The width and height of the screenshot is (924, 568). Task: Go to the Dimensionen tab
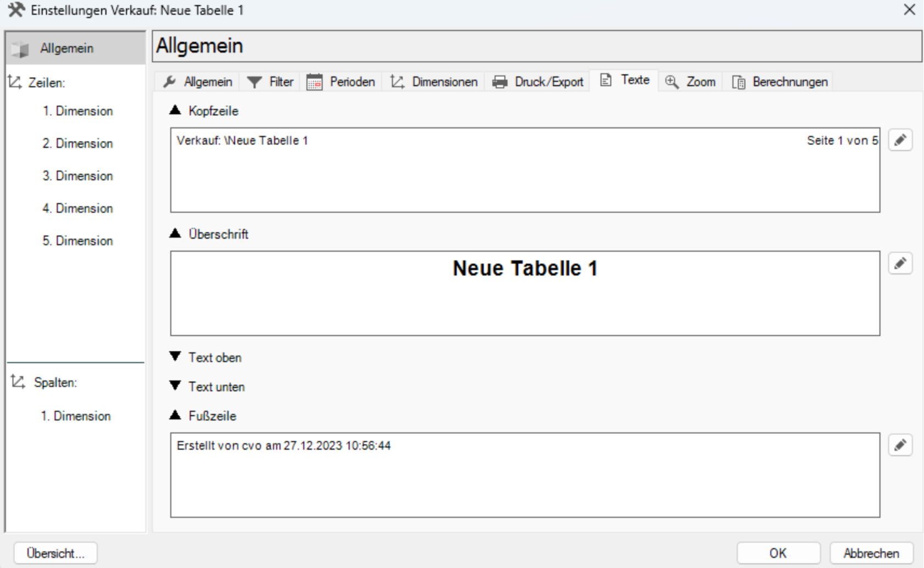(x=433, y=82)
